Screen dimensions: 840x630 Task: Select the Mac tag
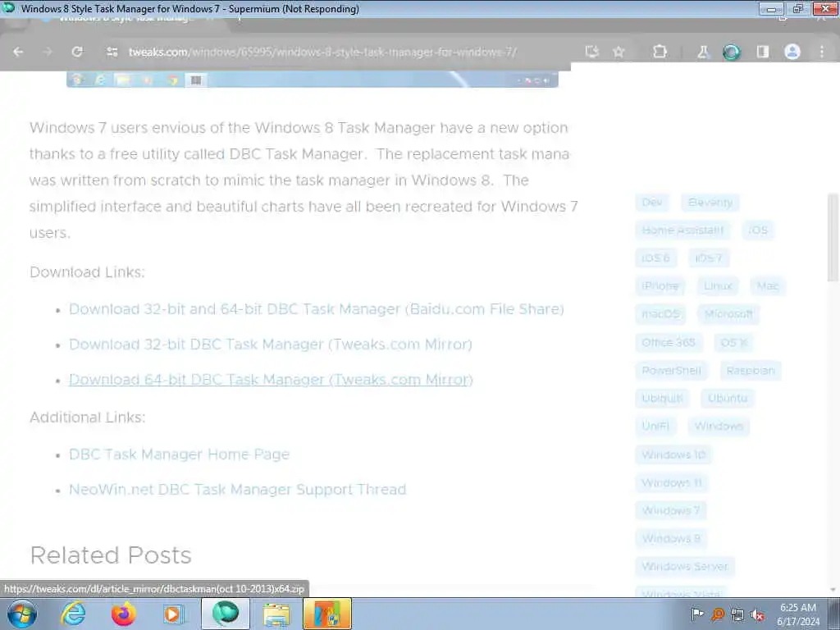point(768,286)
